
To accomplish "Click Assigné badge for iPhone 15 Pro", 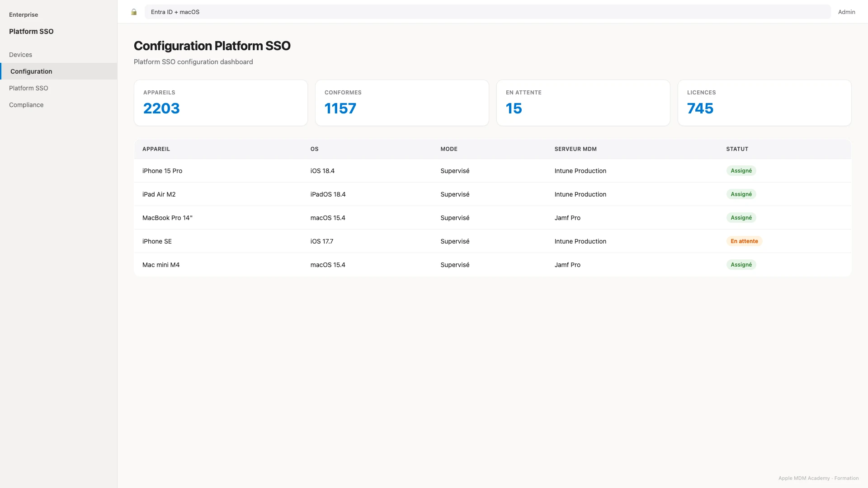I will (x=741, y=171).
